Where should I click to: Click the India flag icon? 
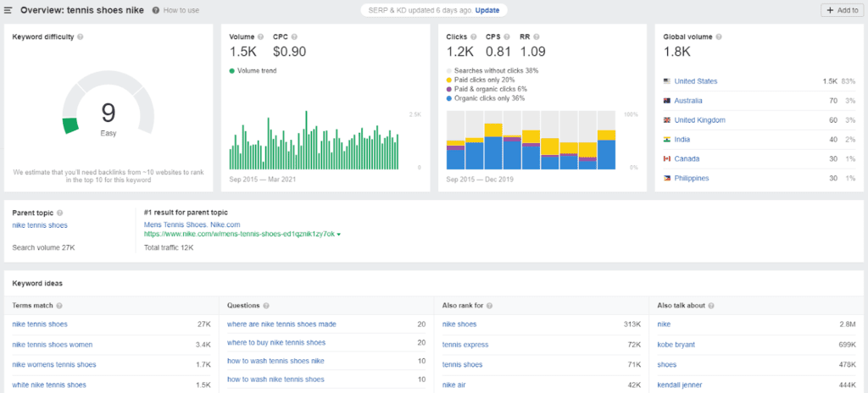click(x=667, y=140)
